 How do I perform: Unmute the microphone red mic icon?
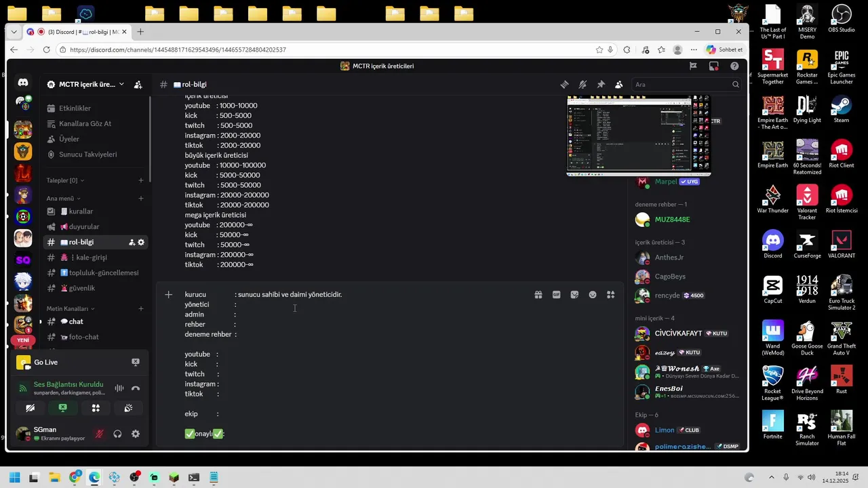tap(100, 434)
